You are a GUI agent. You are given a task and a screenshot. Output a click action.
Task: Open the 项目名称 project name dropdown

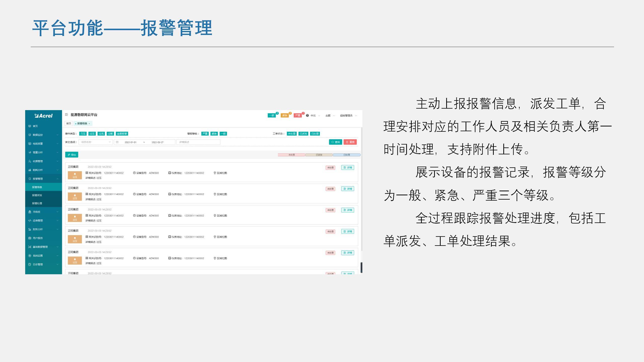(x=95, y=142)
